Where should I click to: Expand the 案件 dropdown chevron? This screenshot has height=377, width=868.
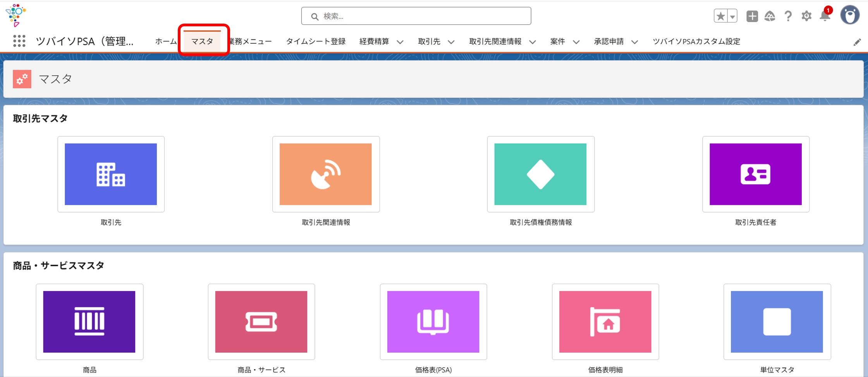click(576, 42)
